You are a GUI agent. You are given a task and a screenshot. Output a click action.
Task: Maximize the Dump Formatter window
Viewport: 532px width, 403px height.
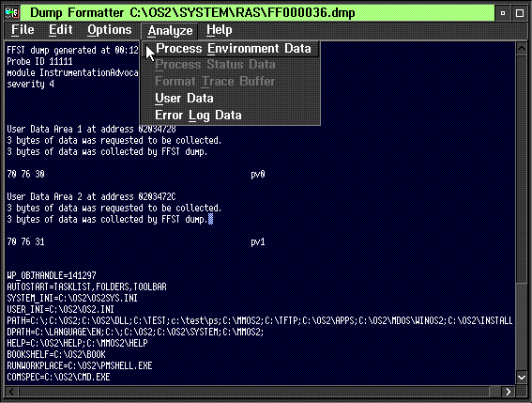520,13
